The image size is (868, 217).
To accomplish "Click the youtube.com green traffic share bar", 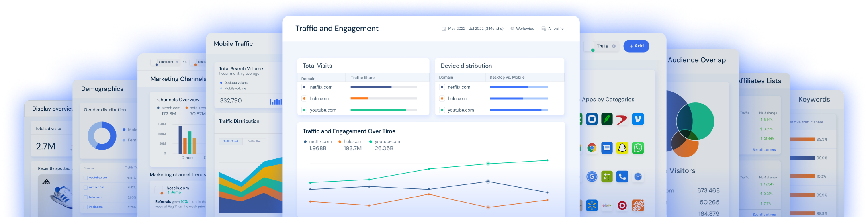I will [x=378, y=110].
